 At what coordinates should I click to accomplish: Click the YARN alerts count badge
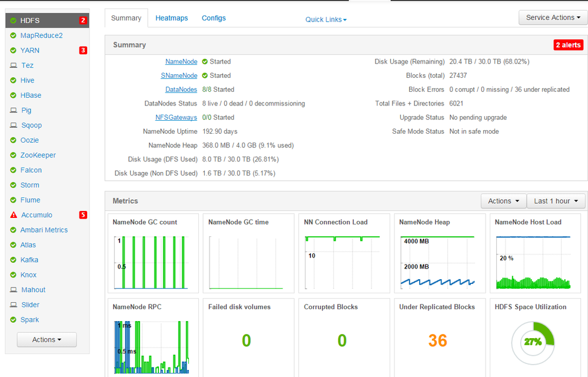coord(83,50)
